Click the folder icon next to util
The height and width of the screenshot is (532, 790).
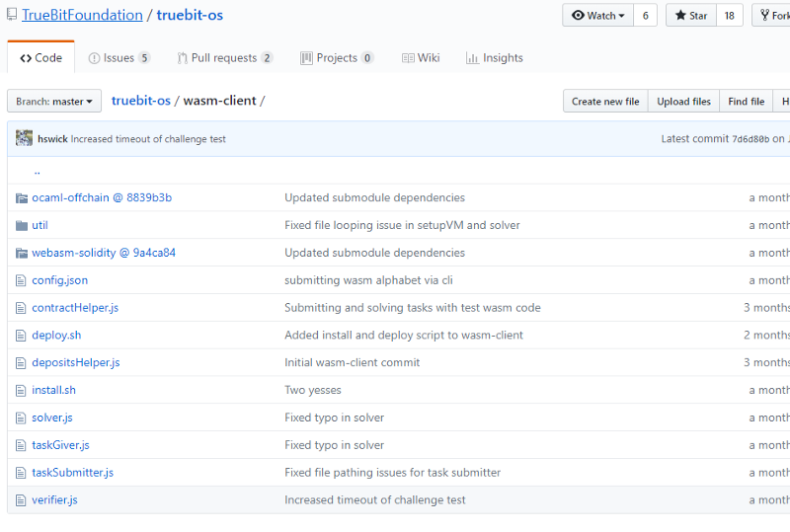click(x=22, y=225)
